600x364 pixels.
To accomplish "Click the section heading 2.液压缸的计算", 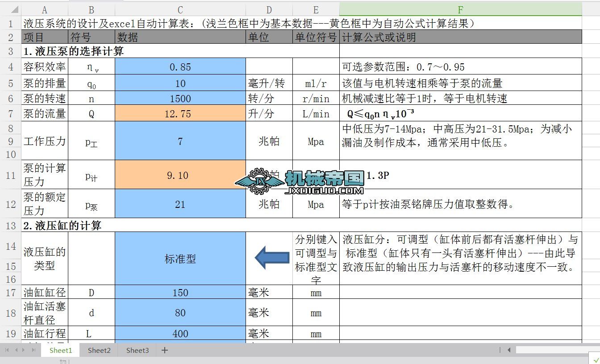I will pos(301,225).
